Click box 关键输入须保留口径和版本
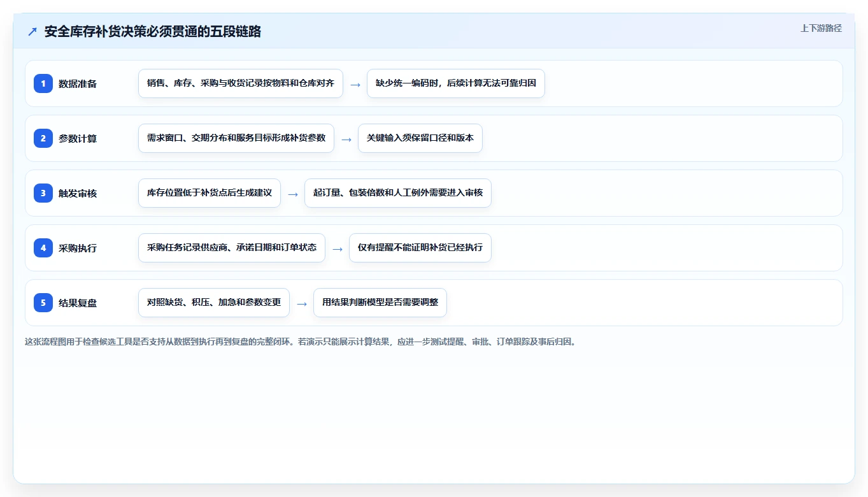The width and height of the screenshot is (868, 497). [420, 138]
